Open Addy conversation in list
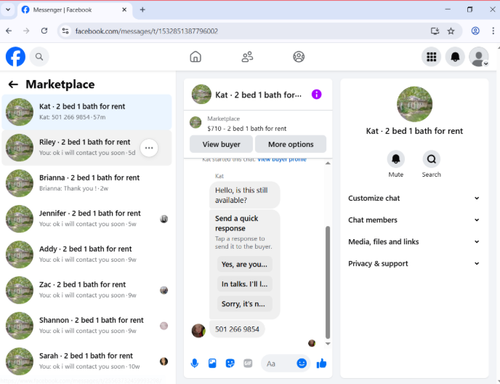The image size is (500, 384). coord(87,254)
